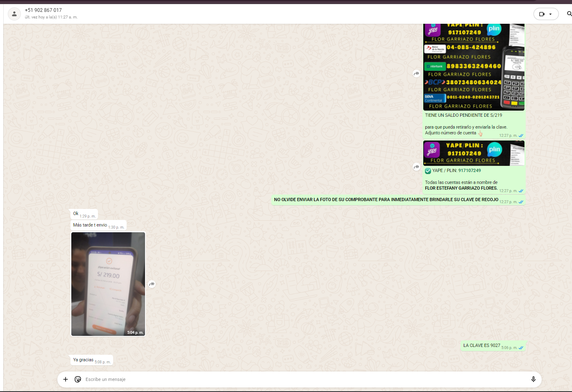The height and width of the screenshot is (392, 572).
Task: Open the bank accounts list image
Action: pos(473,68)
